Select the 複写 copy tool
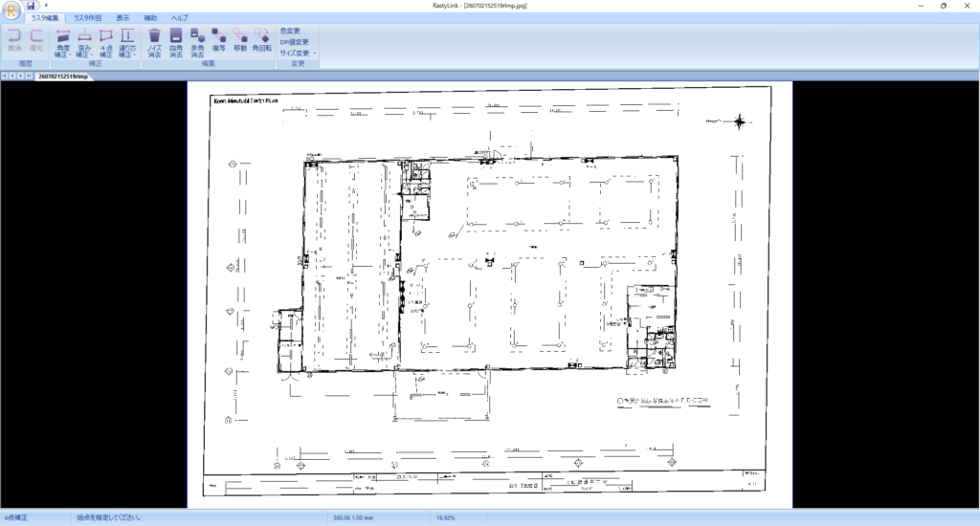 click(x=219, y=39)
